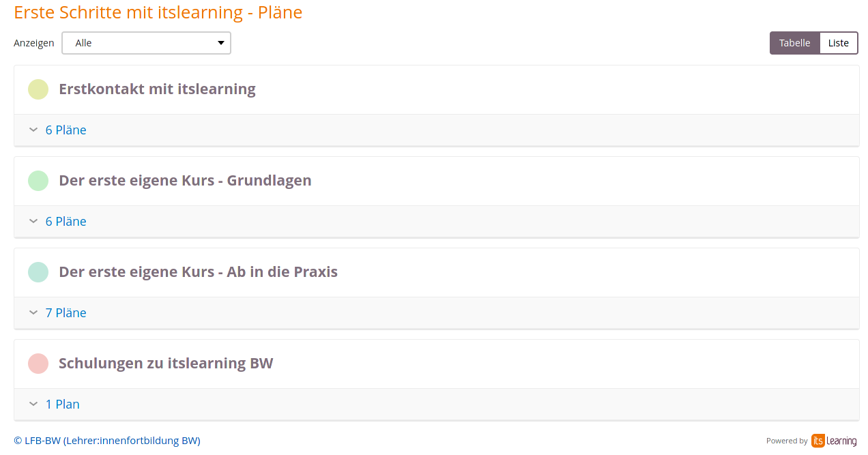Viewport: 868px width, 455px height.
Task: Expand chevron under Erstkontakt mit itslearning
Action: click(x=33, y=130)
